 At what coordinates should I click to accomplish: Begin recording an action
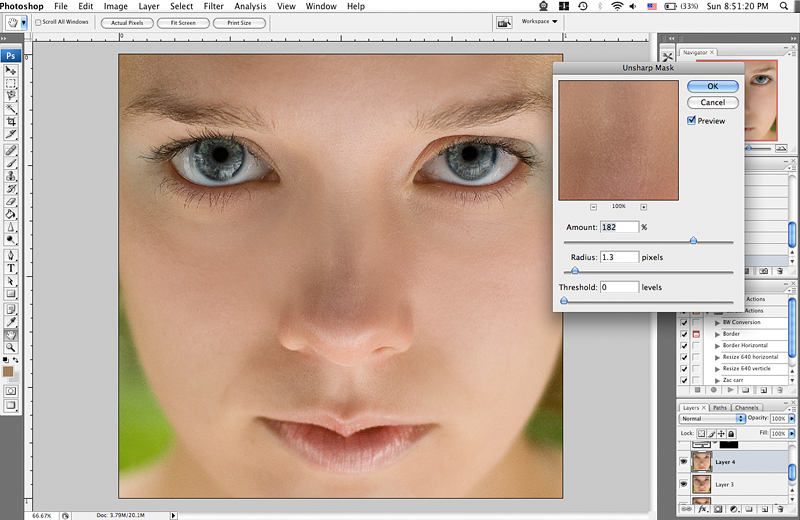pyautogui.click(x=714, y=390)
